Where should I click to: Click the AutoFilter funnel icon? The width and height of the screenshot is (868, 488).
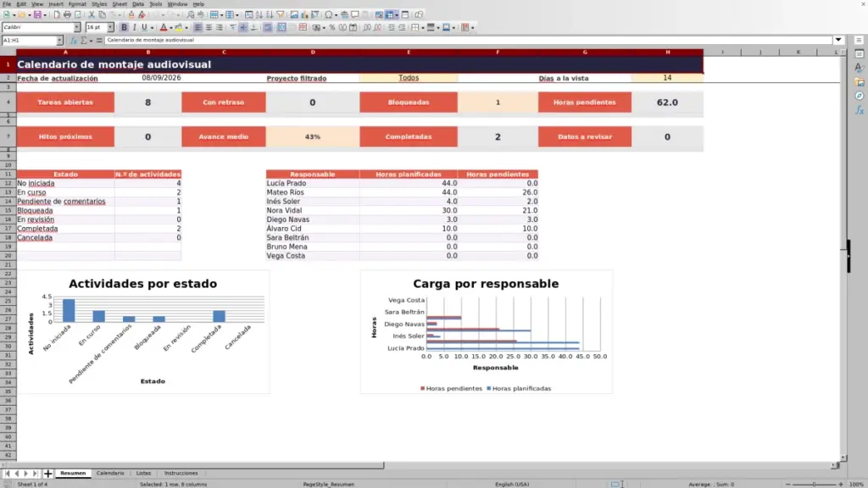click(x=280, y=15)
